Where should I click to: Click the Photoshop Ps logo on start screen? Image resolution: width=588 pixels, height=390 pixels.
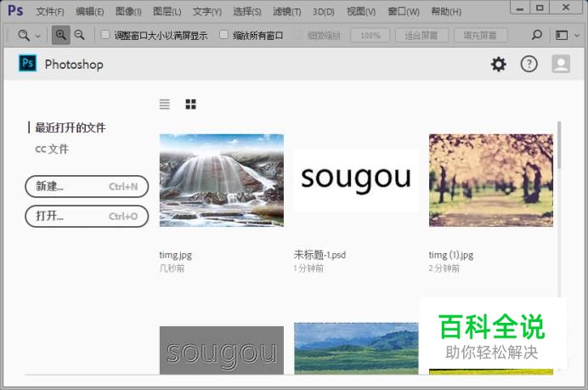point(28,63)
